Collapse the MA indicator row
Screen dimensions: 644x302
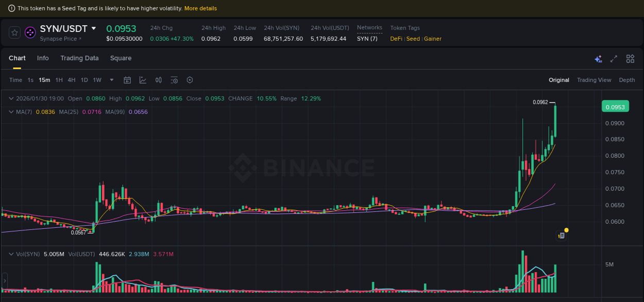pyautogui.click(x=11, y=112)
